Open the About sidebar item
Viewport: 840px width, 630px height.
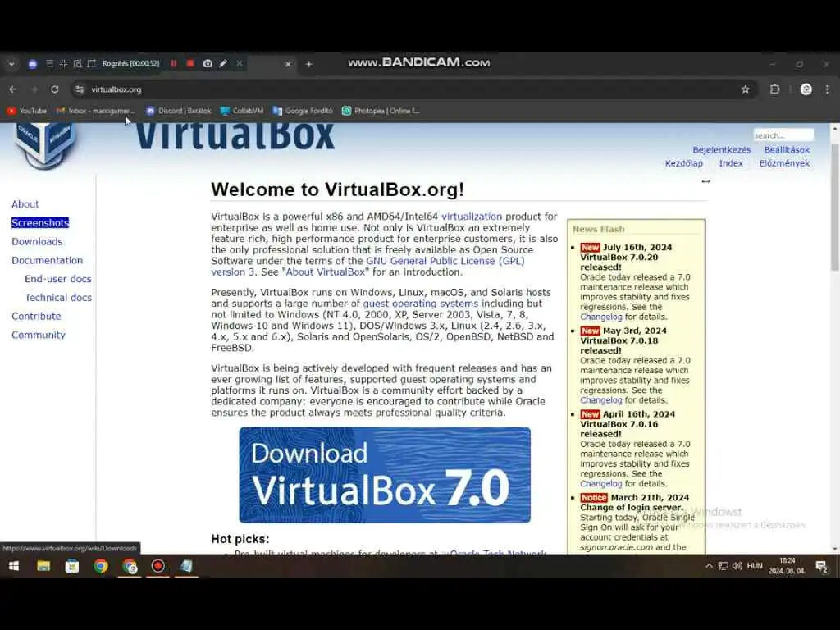tap(25, 204)
